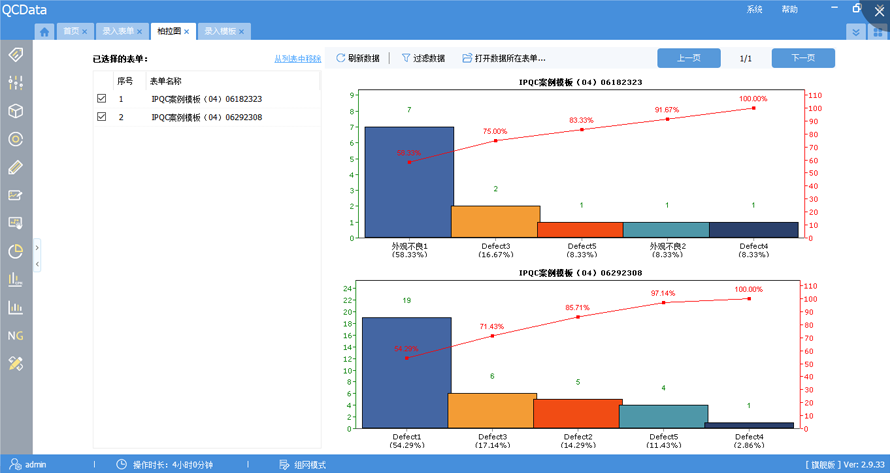890x473 pixels.
Task: Open the pie chart sidebar icon
Action: (x=15, y=251)
